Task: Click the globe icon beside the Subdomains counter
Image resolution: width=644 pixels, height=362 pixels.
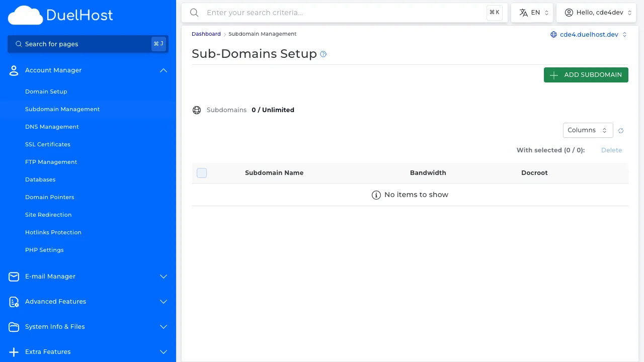Action: pyautogui.click(x=197, y=110)
